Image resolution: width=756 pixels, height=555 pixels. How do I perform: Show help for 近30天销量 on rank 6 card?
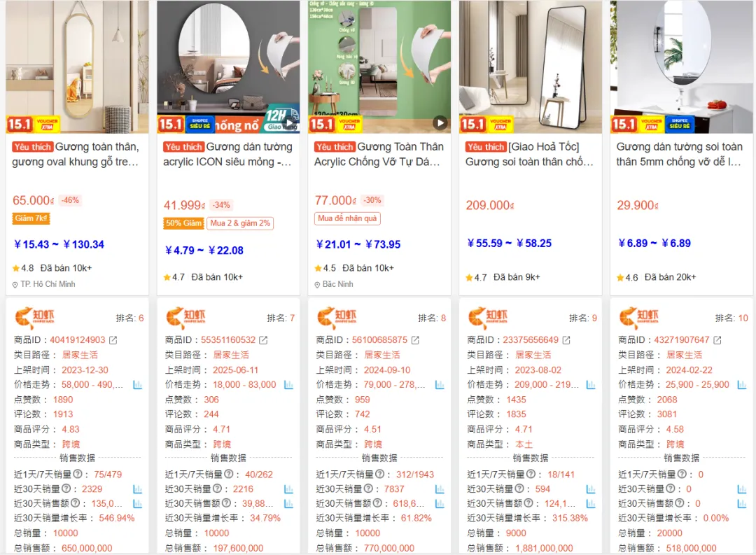point(66,489)
